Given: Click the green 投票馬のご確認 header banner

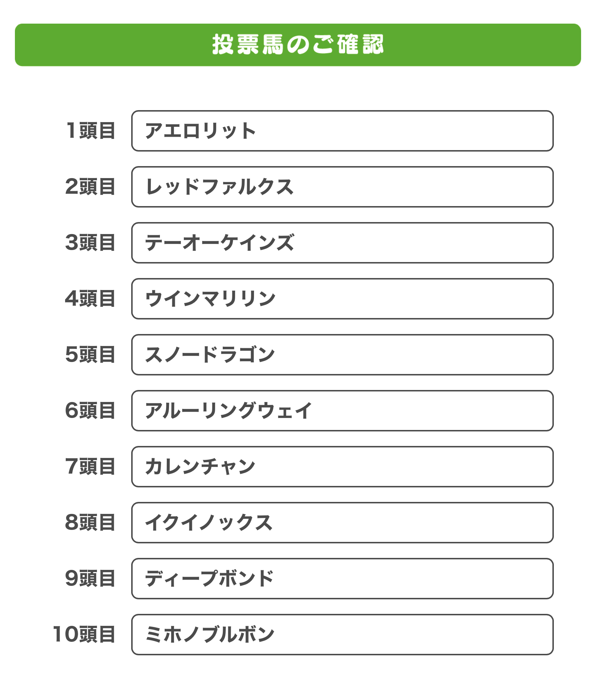Looking at the screenshot, I should [298, 45].
